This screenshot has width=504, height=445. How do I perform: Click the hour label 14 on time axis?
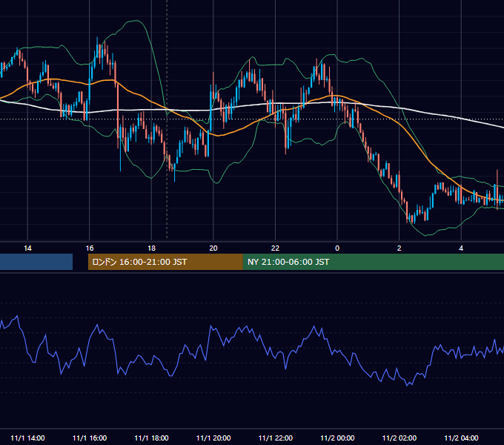(27, 248)
